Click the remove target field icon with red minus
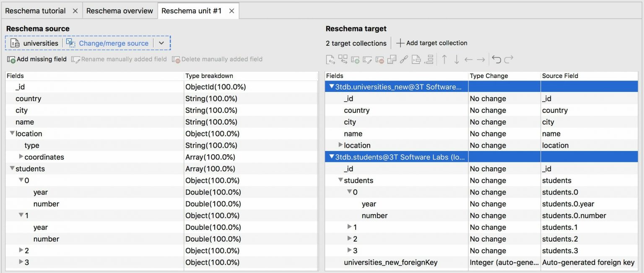The image size is (644, 273). (379, 59)
